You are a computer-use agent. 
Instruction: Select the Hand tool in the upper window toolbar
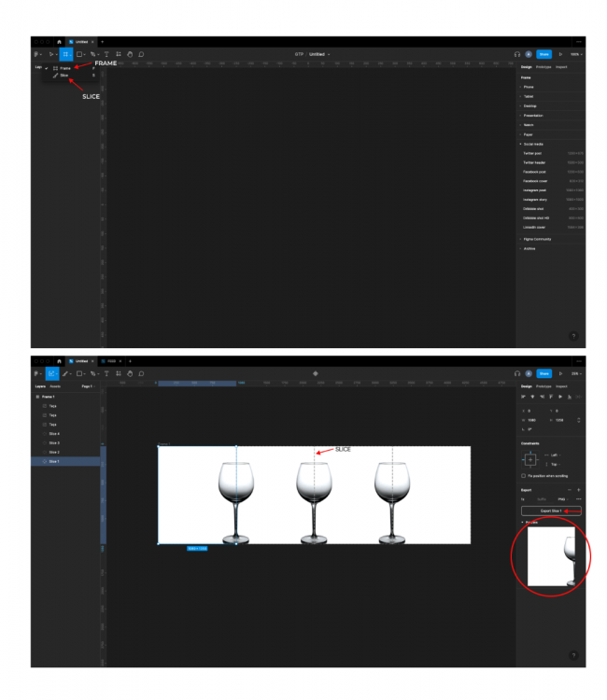coord(130,54)
